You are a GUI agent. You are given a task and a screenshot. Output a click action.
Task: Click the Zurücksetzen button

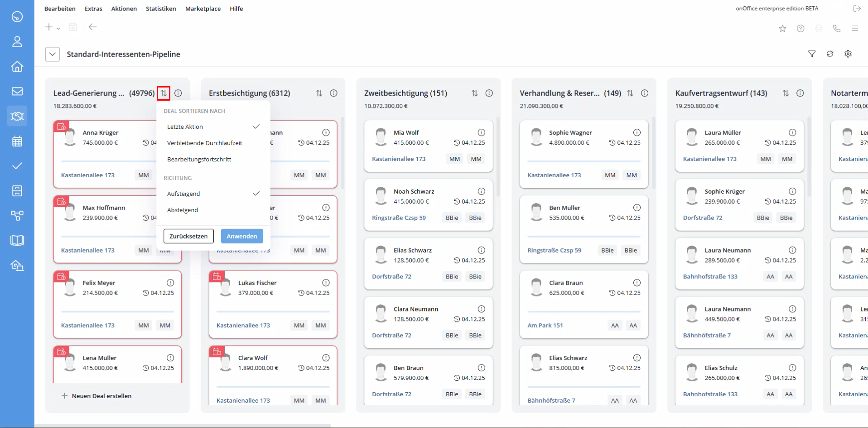(188, 236)
